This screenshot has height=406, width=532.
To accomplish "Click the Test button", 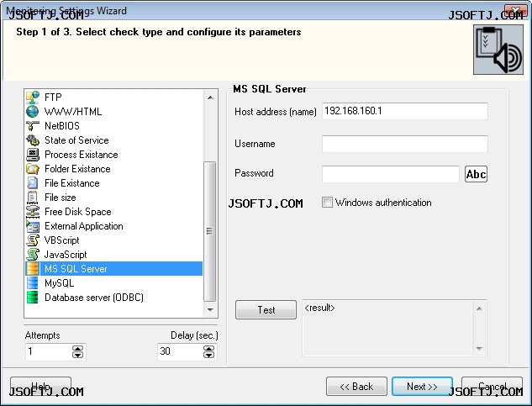I will (266, 309).
